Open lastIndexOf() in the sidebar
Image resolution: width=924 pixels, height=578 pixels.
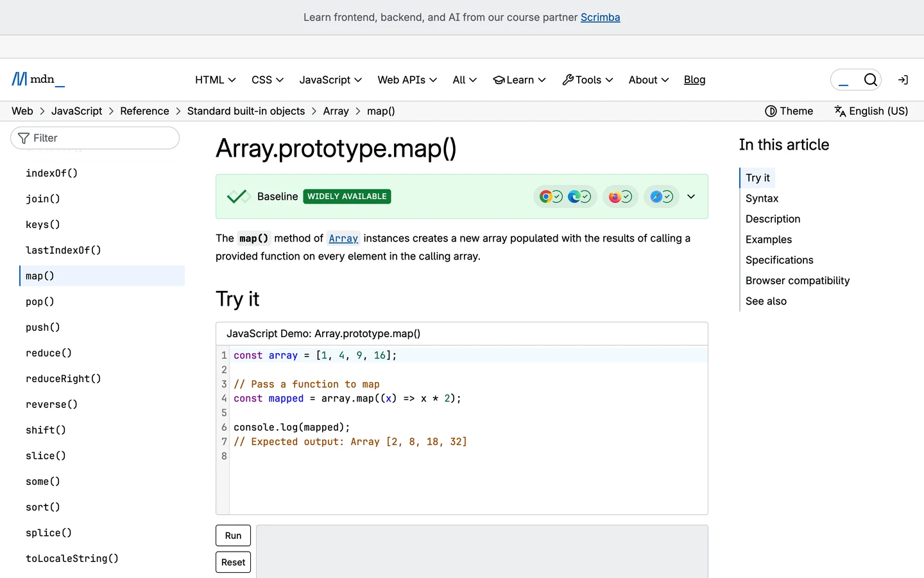click(x=64, y=250)
